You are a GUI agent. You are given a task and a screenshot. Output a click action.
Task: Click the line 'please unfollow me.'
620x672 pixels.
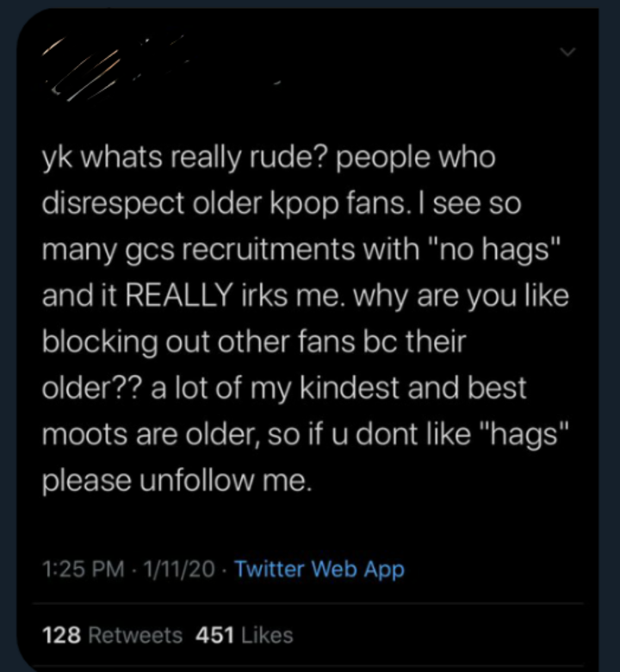pos(177,481)
